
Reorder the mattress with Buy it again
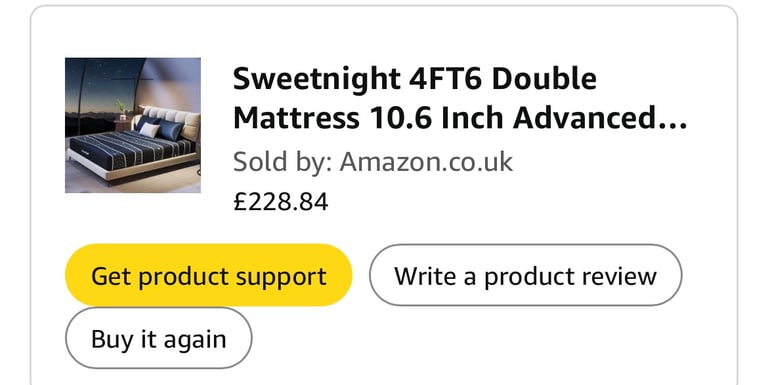point(159,338)
